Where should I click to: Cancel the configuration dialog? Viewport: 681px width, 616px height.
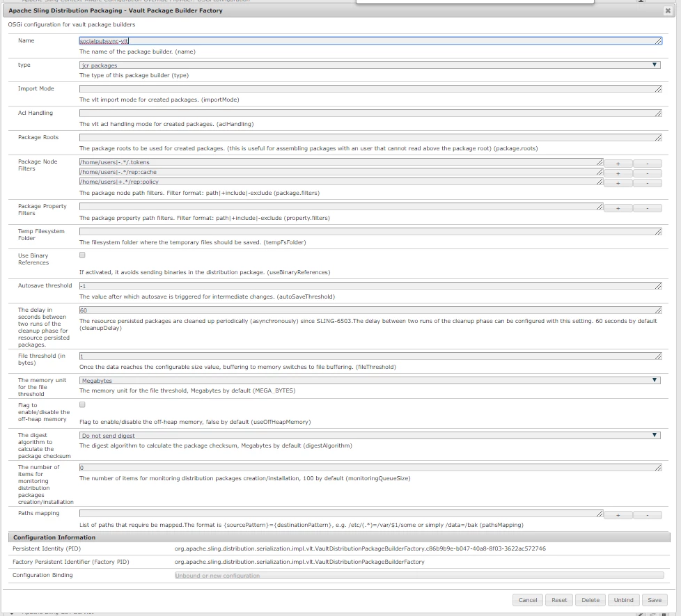click(x=528, y=600)
